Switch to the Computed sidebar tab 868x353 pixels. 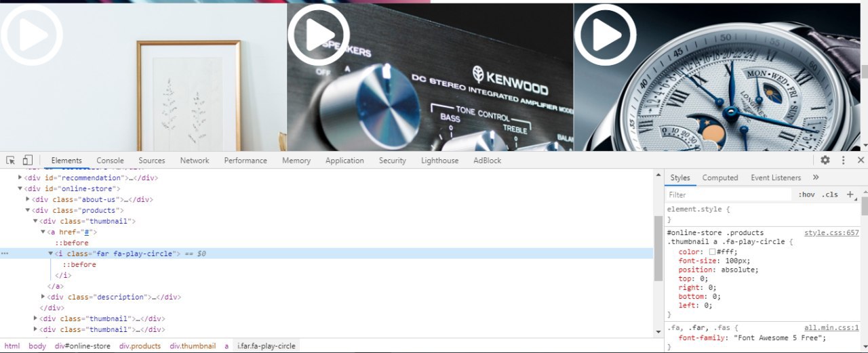[x=720, y=178]
